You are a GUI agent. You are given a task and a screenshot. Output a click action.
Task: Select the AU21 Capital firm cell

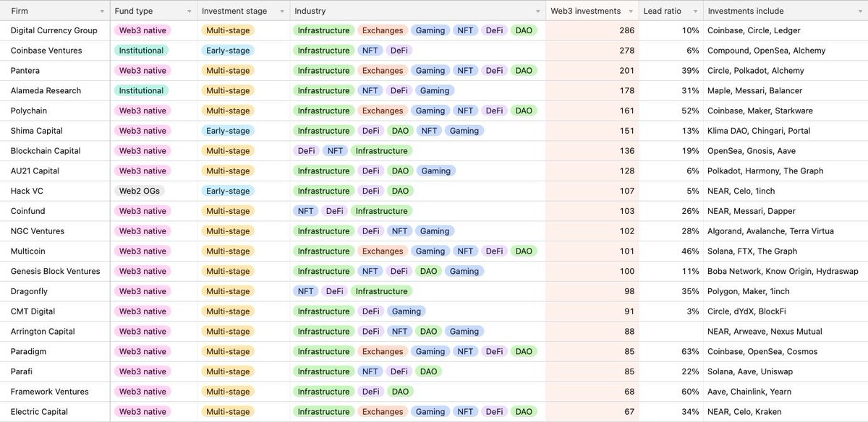(55, 171)
